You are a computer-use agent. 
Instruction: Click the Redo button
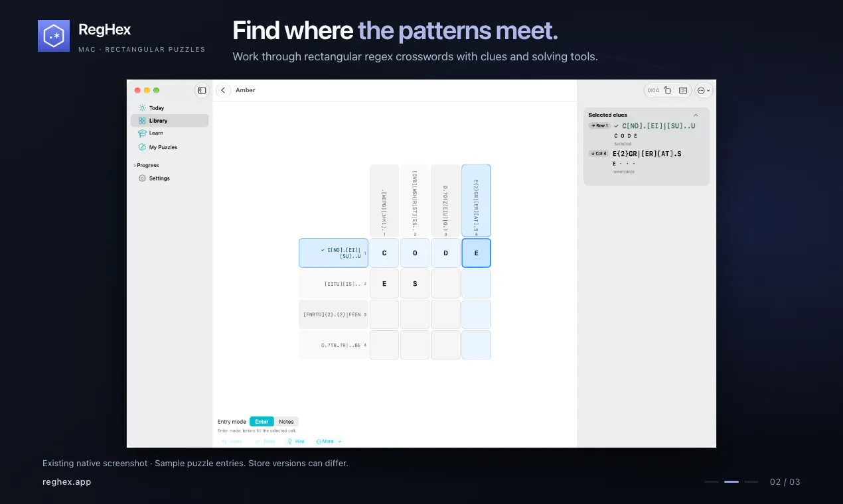pos(266,442)
